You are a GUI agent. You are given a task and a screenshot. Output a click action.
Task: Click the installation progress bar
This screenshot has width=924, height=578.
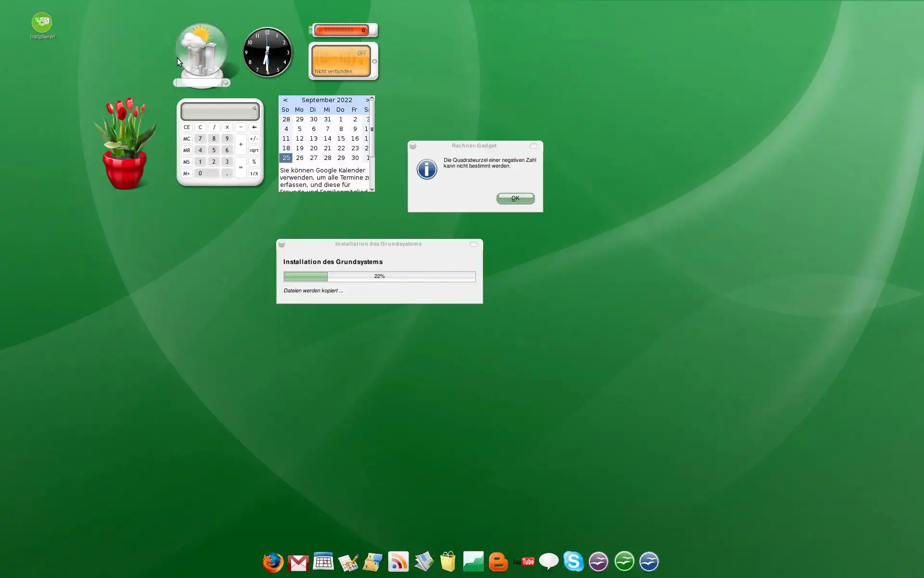(x=379, y=276)
